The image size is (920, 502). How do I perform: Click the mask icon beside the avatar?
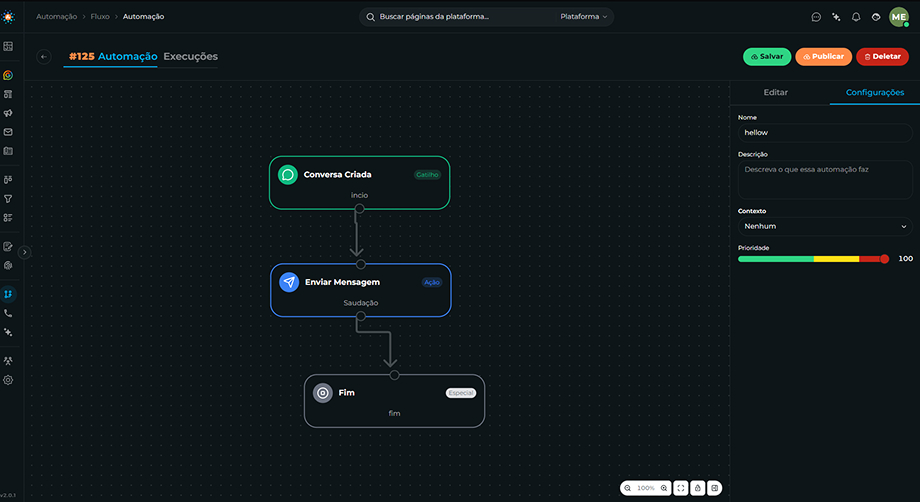coord(876,17)
